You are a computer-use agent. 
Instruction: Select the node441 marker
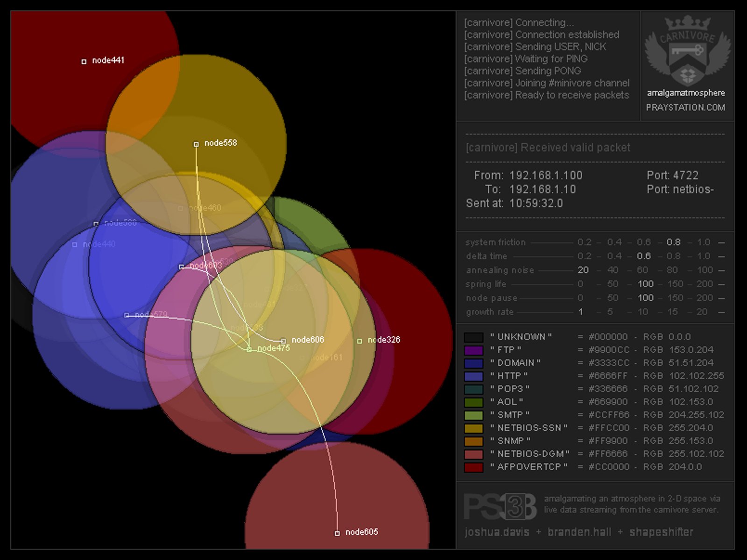(x=84, y=62)
